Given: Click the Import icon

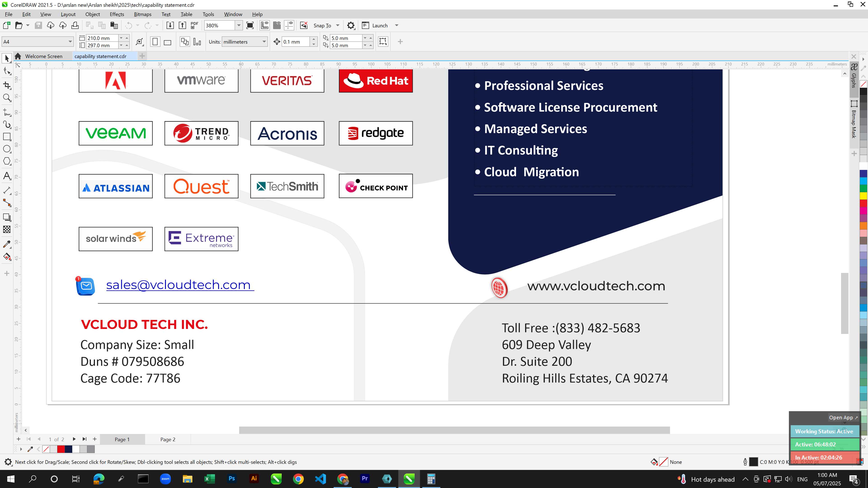Looking at the screenshot, I should tap(170, 25).
